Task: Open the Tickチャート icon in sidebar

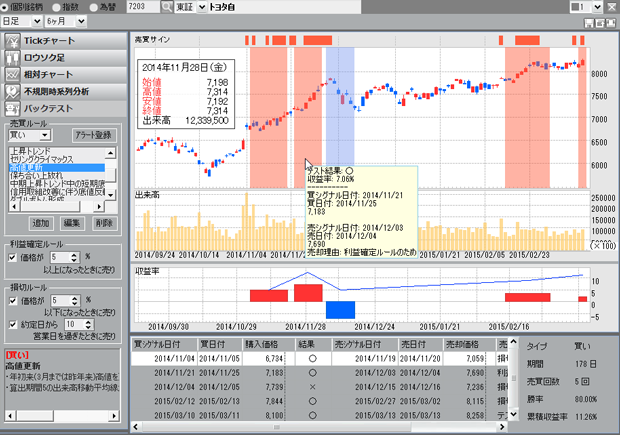Action: click(12, 41)
